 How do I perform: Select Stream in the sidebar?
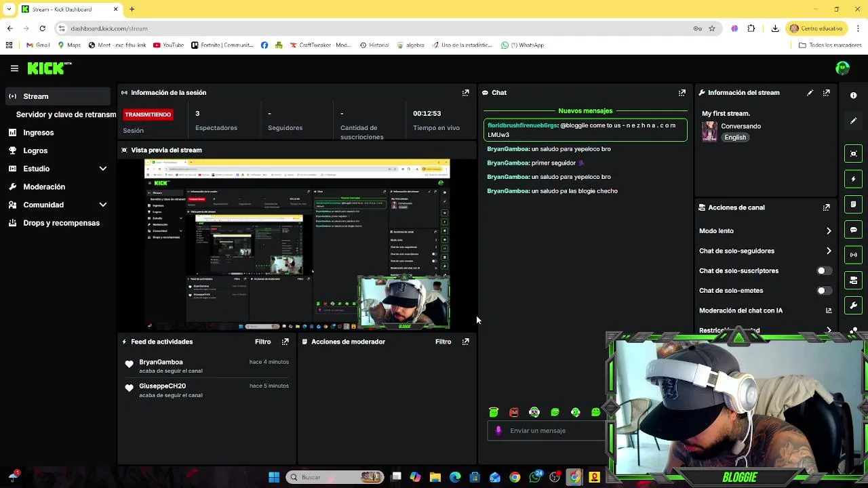coord(58,96)
